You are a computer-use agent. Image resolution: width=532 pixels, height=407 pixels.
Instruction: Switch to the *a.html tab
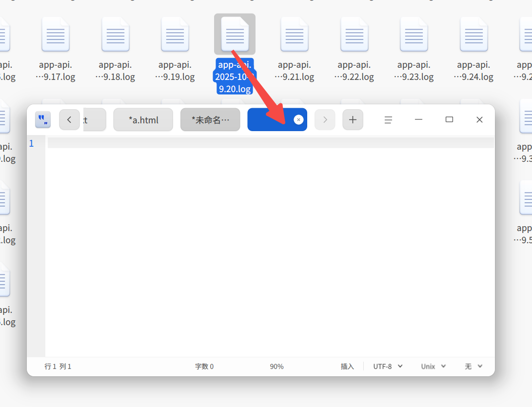coord(143,120)
